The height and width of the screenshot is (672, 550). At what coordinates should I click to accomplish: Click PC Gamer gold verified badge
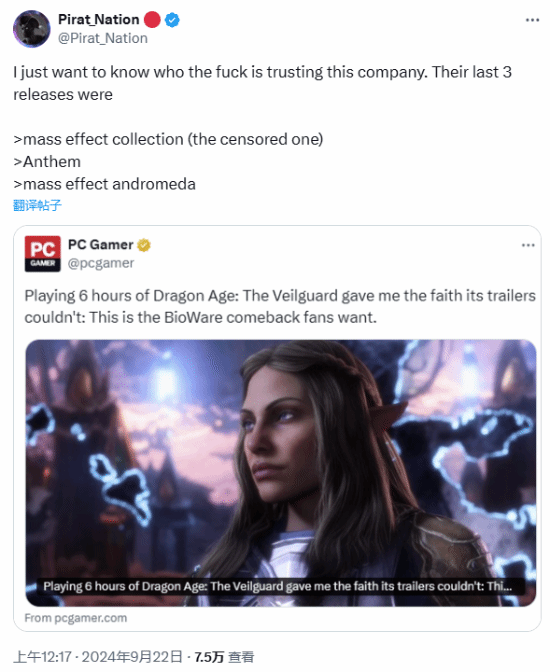(x=144, y=245)
